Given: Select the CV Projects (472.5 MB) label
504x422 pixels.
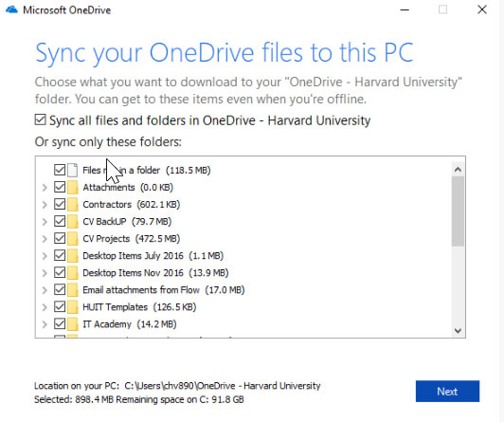Looking at the screenshot, I should tap(131, 239).
